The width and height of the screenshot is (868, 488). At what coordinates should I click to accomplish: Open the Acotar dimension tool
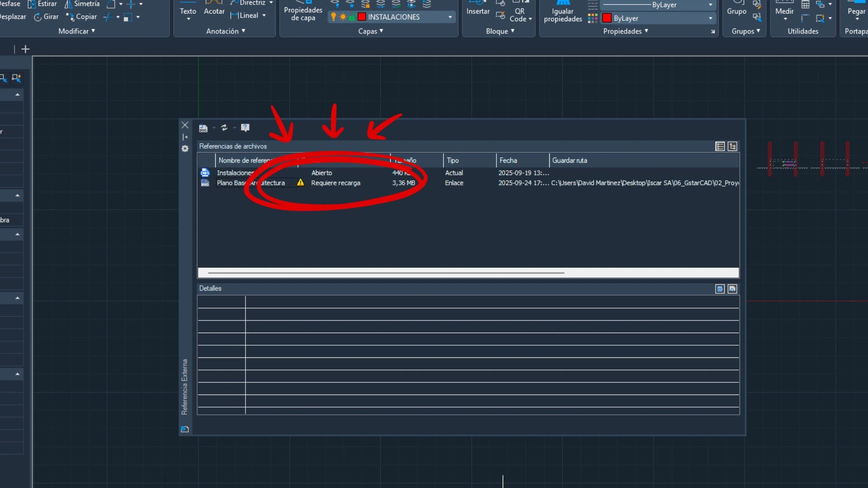tap(214, 8)
